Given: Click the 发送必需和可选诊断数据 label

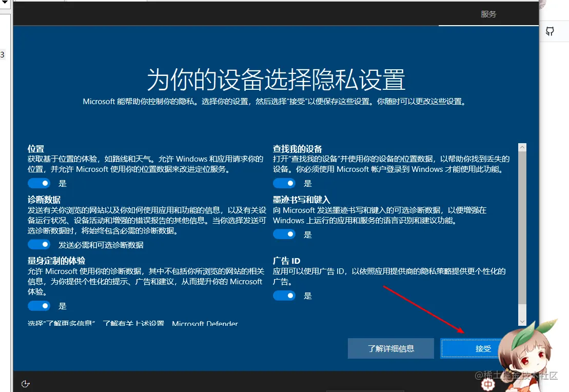Looking at the screenshot, I should 101,245.
